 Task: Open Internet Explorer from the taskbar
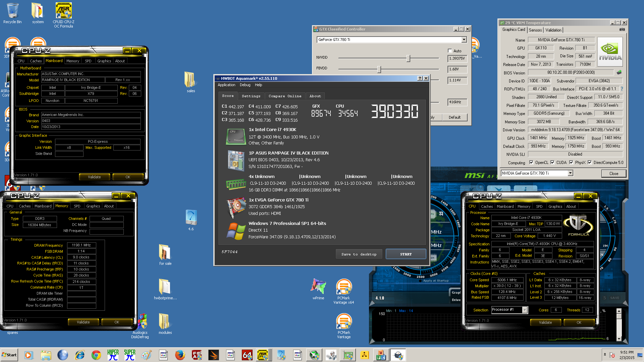tap(79, 355)
